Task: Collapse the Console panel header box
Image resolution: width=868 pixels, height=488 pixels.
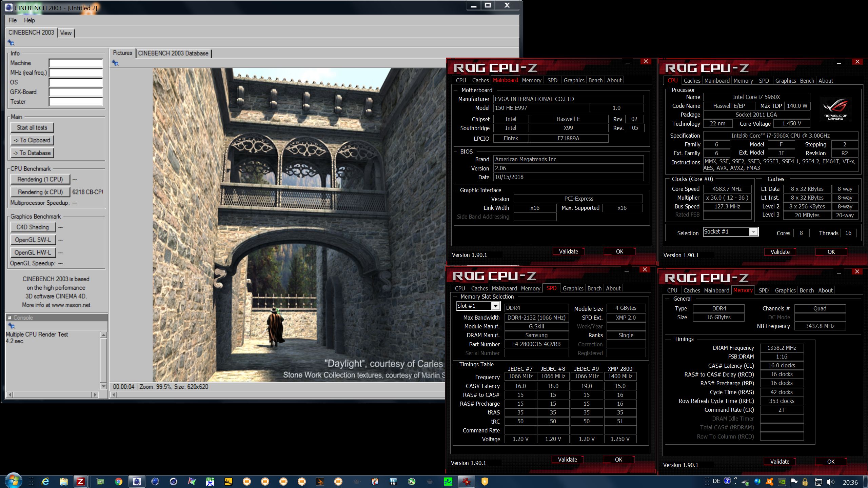Action: click(9, 318)
